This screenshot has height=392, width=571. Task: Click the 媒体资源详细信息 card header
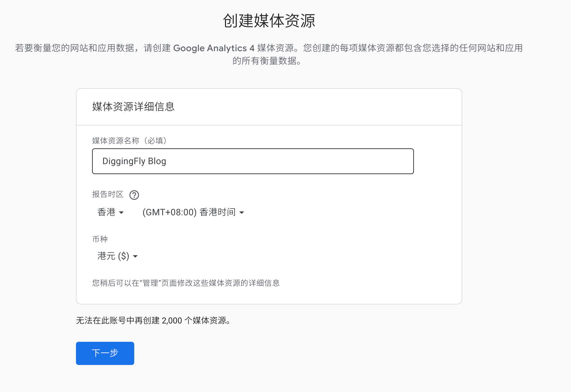133,107
